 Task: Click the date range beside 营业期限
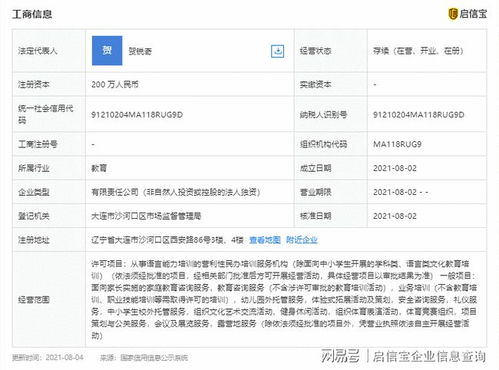401,192
